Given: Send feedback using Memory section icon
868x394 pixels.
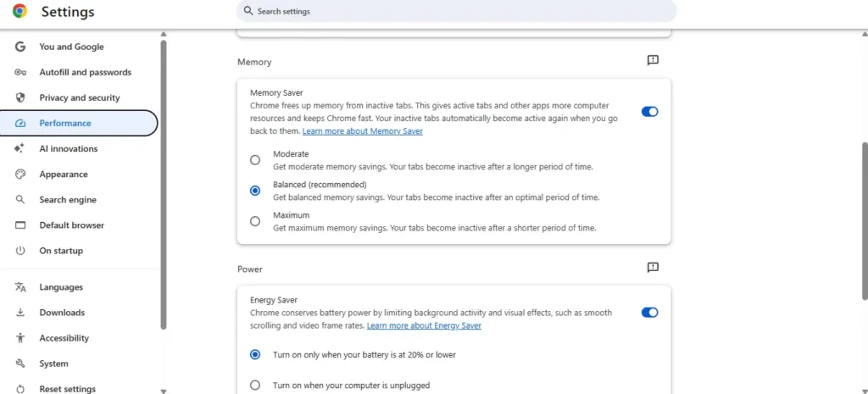Looking at the screenshot, I should coord(653,60).
